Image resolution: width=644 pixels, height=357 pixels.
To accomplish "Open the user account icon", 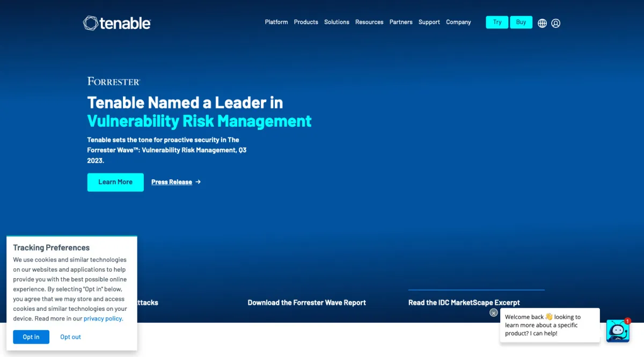I will 556,23.
